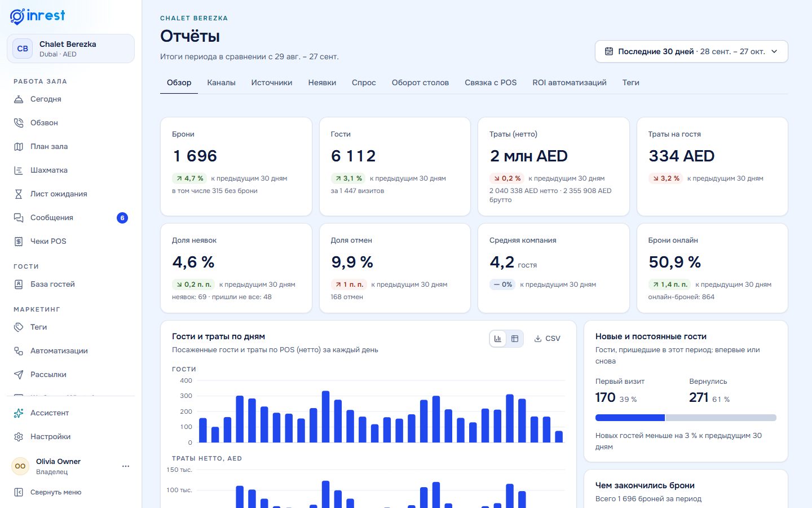Download the CSV export
Screen dimensions: 812x508
pos(547,339)
